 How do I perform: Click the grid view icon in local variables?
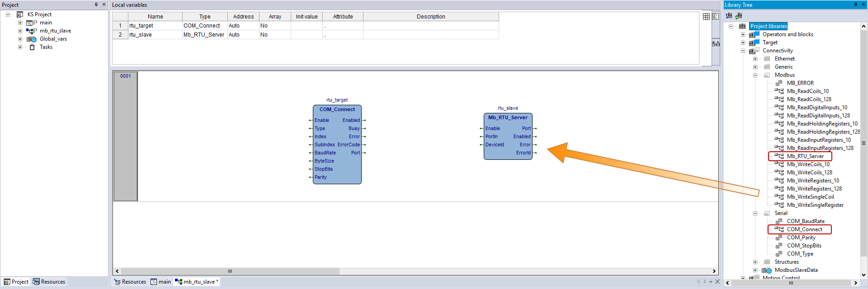[x=706, y=16]
